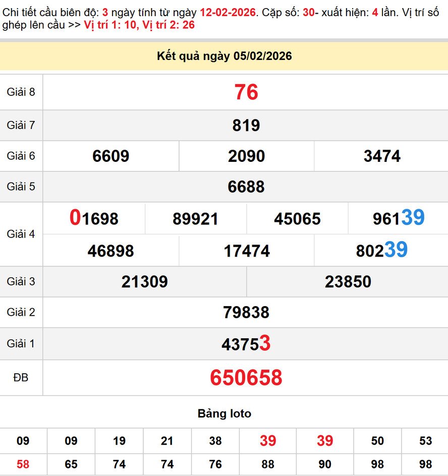Screen dimensions: 448x476
Task: Select the Giải 7 result 819
Action: pos(246,125)
